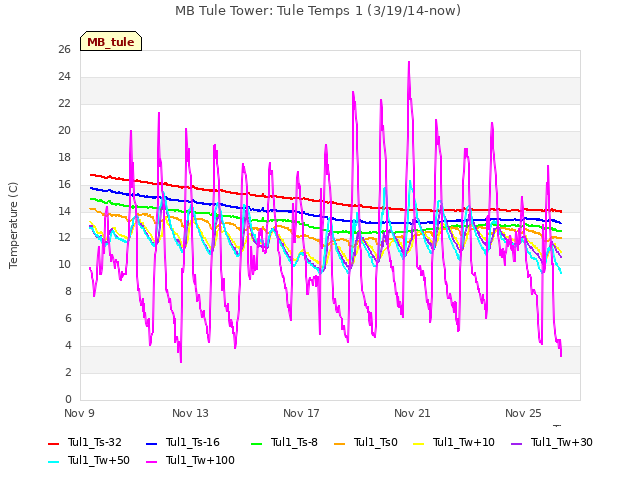Click the Nov 13 x-axis label
Screen dimensions: 640x480
tap(190, 413)
